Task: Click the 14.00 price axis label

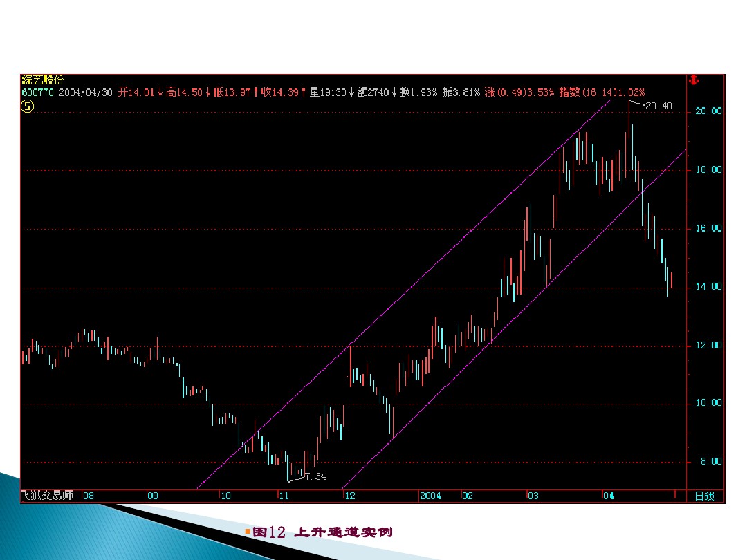Action: coord(708,287)
